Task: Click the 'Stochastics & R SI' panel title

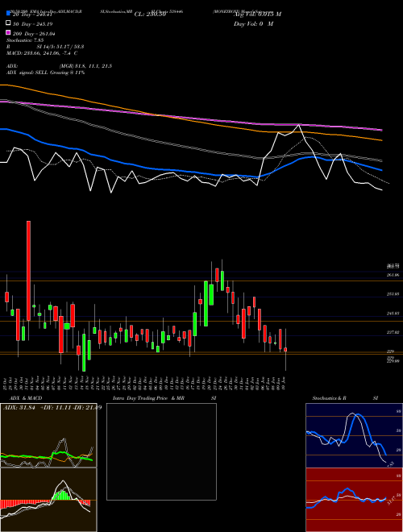Action: [345, 398]
